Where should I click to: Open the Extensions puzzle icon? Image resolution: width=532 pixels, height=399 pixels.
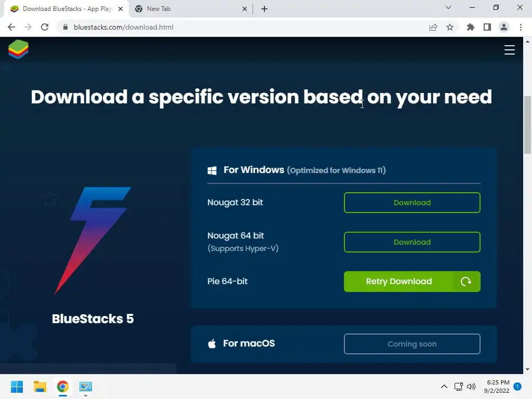point(471,27)
